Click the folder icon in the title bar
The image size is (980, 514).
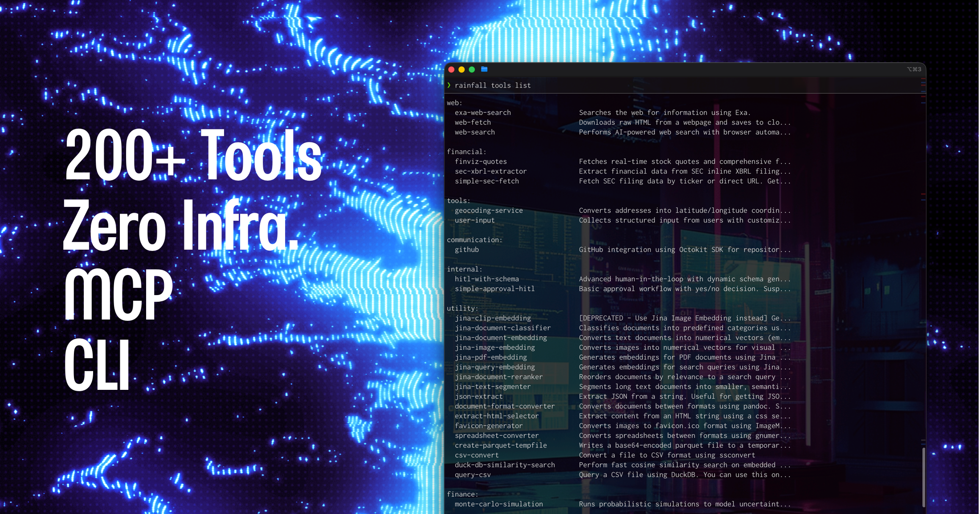tap(484, 69)
